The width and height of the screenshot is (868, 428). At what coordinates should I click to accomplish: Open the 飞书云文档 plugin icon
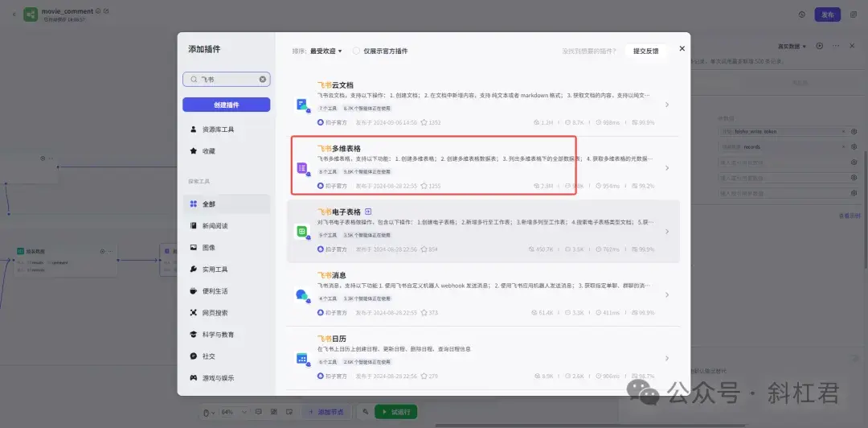coord(302,105)
